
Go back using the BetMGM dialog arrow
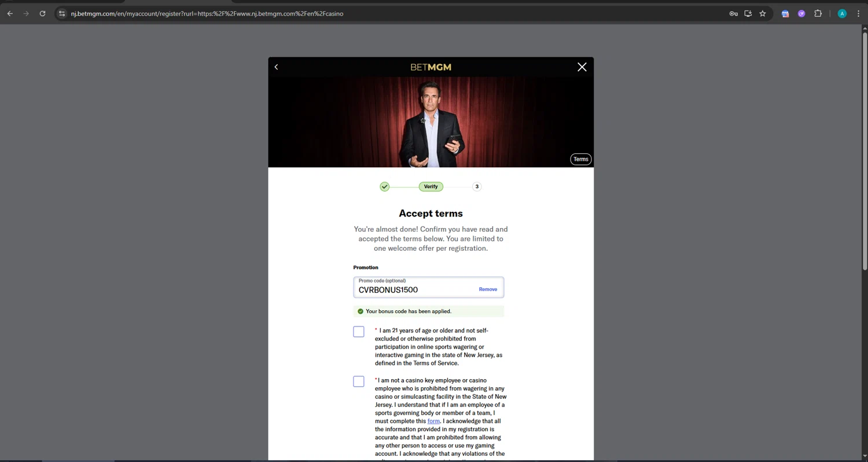(x=277, y=67)
